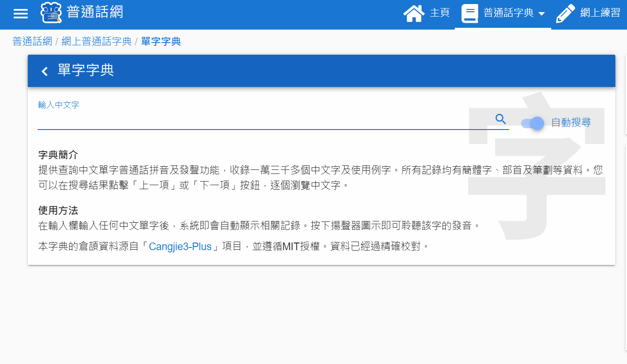Toggle the 自動搜尋 switch

coord(533,123)
